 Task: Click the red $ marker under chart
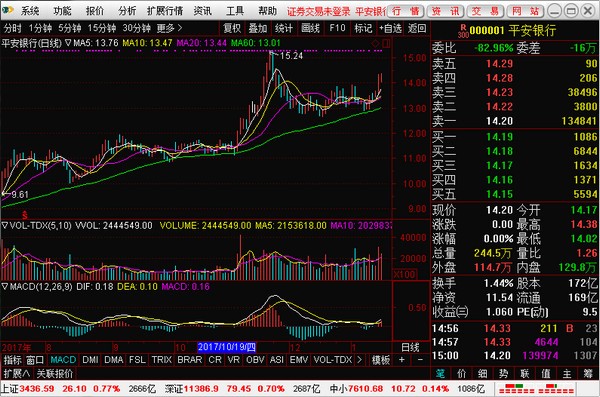25,214
